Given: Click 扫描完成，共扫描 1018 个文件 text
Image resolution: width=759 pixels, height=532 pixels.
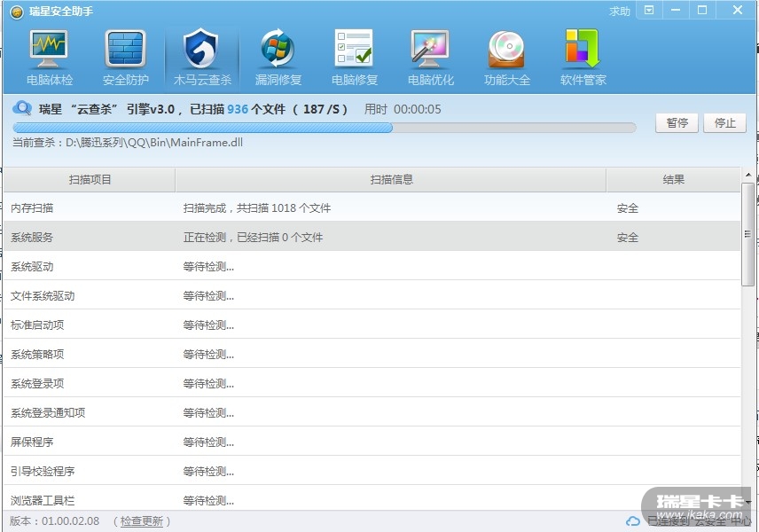Looking at the screenshot, I should (x=257, y=208).
